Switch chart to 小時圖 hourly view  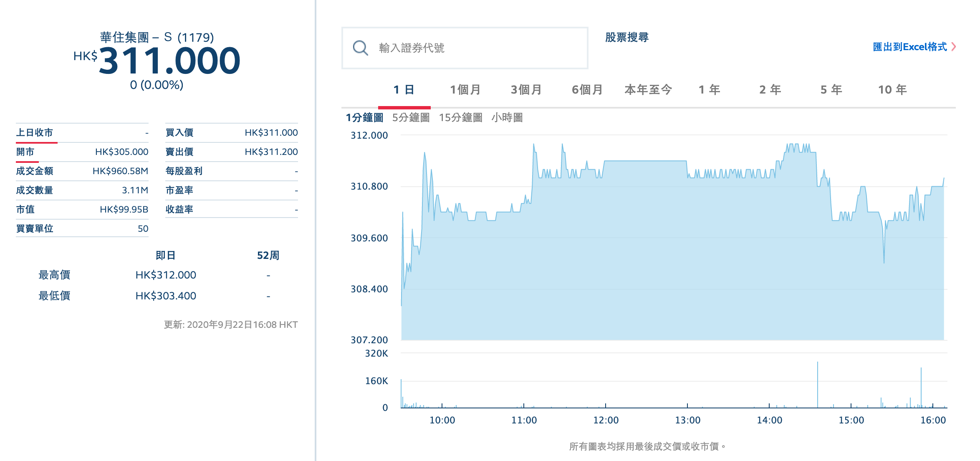click(507, 118)
